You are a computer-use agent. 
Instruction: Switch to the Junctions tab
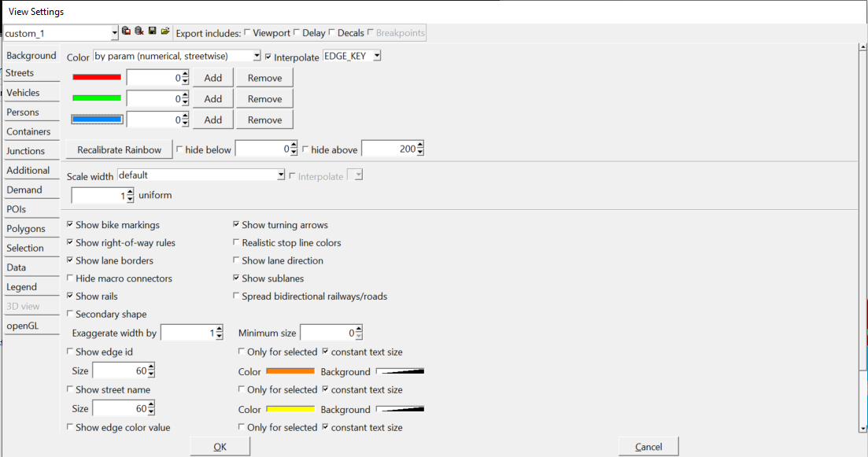click(31, 150)
